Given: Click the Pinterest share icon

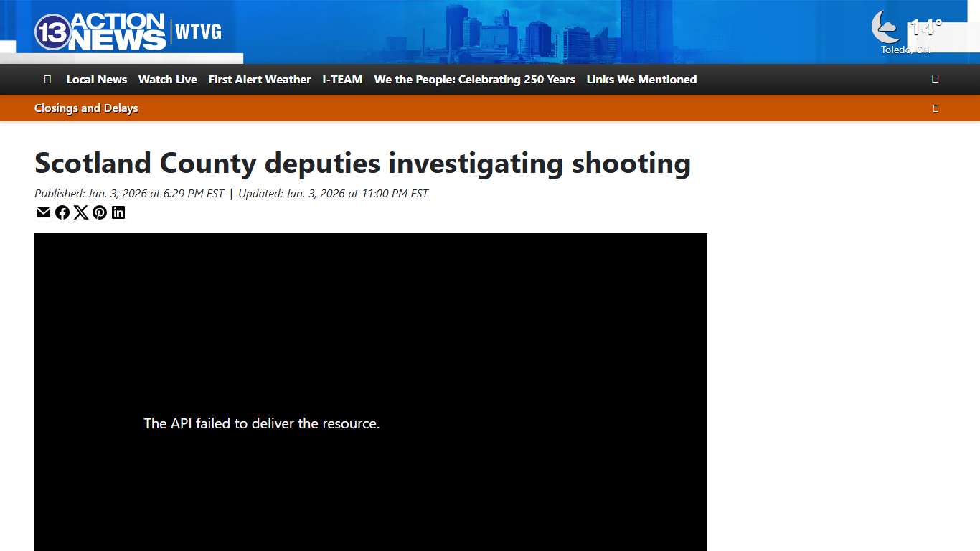Looking at the screenshot, I should pos(100,212).
